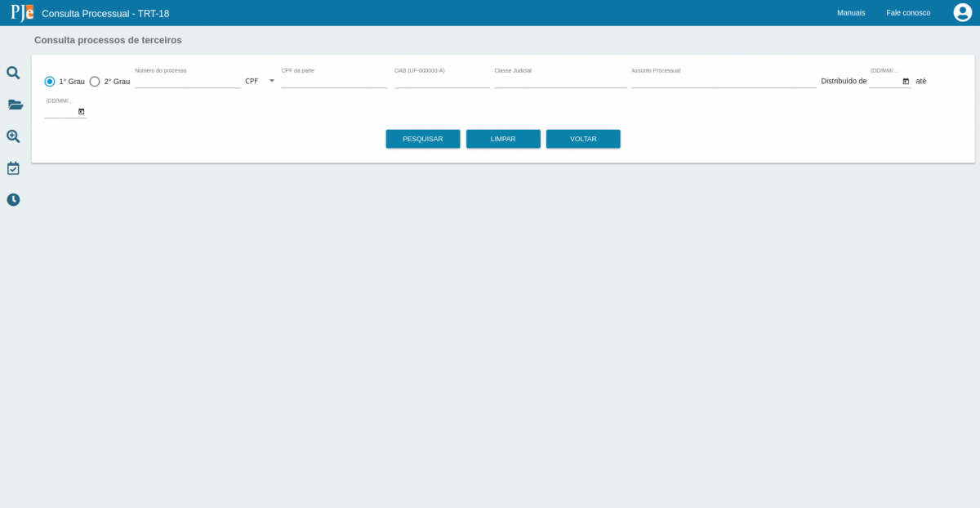
Task: Open the user account avatar icon
Action: [962, 13]
